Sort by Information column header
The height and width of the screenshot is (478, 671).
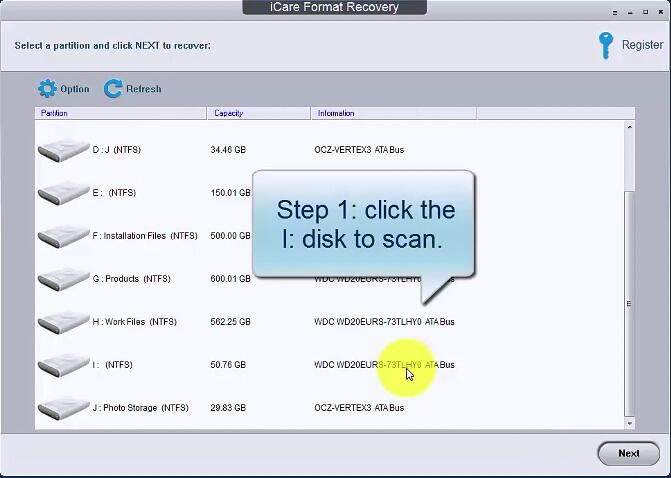click(x=394, y=113)
